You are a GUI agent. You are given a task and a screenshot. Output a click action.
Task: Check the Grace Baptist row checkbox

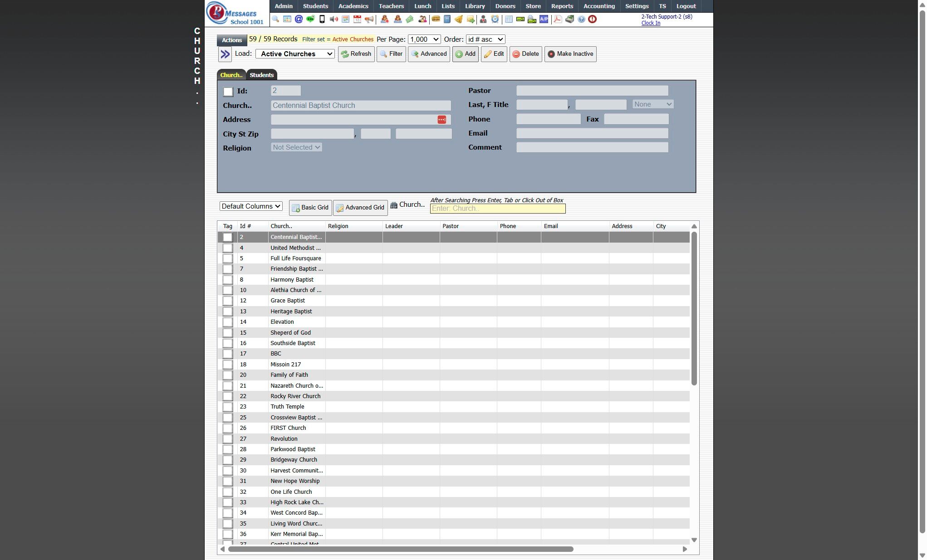(228, 301)
